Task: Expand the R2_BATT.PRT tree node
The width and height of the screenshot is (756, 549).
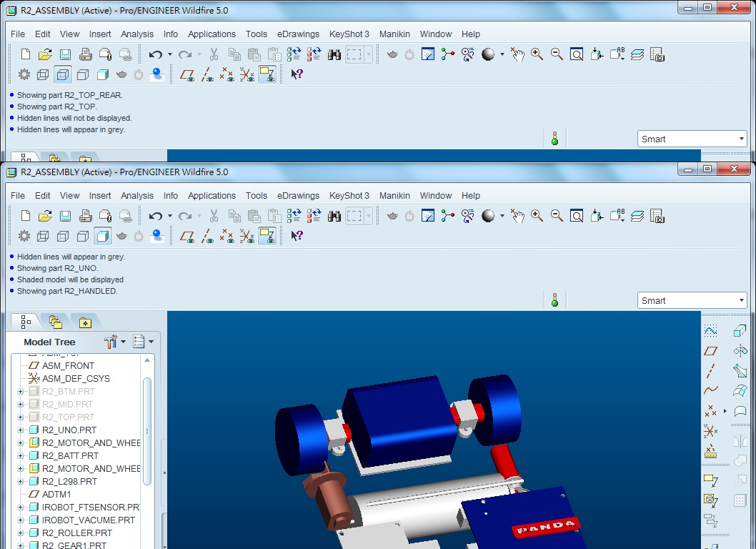Action: tap(20, 455)
